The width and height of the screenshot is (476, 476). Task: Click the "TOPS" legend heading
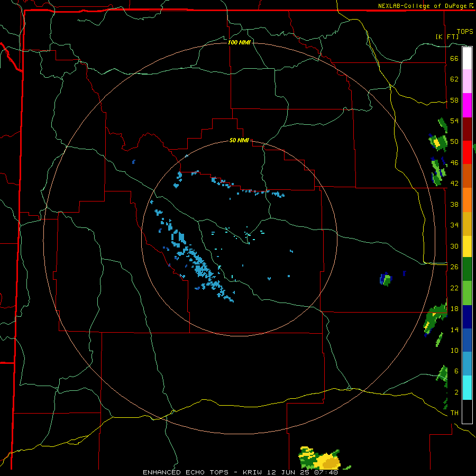coord(465,32)
